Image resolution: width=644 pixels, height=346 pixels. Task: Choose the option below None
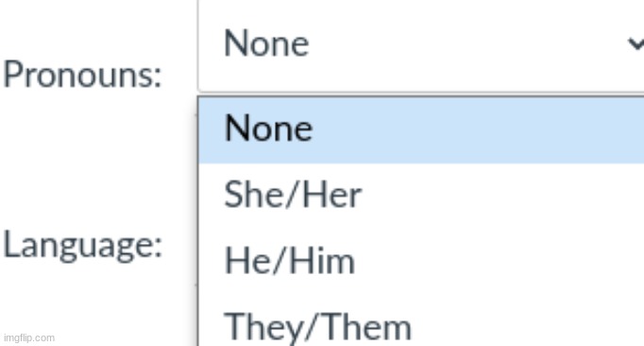click(421, 194)
